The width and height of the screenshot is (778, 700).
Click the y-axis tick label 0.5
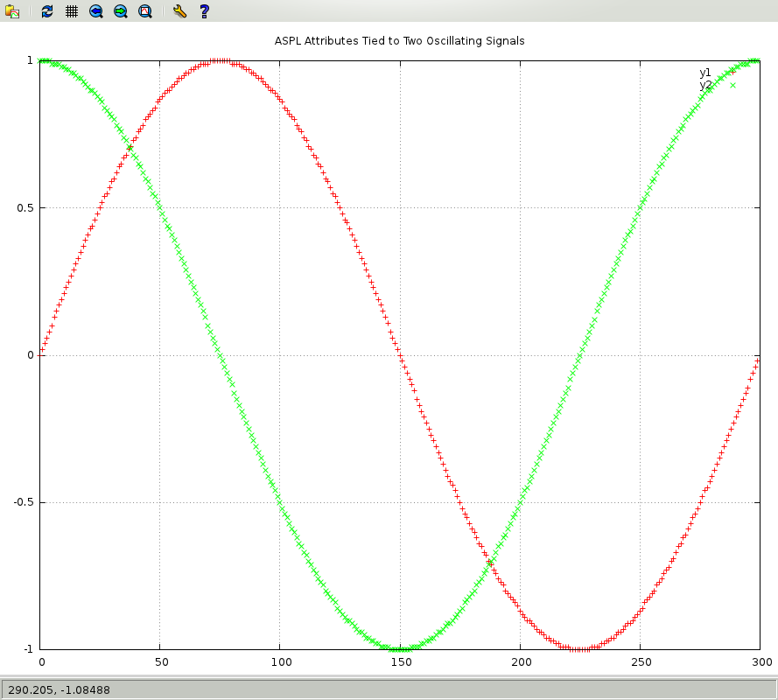tap(24, 208)
